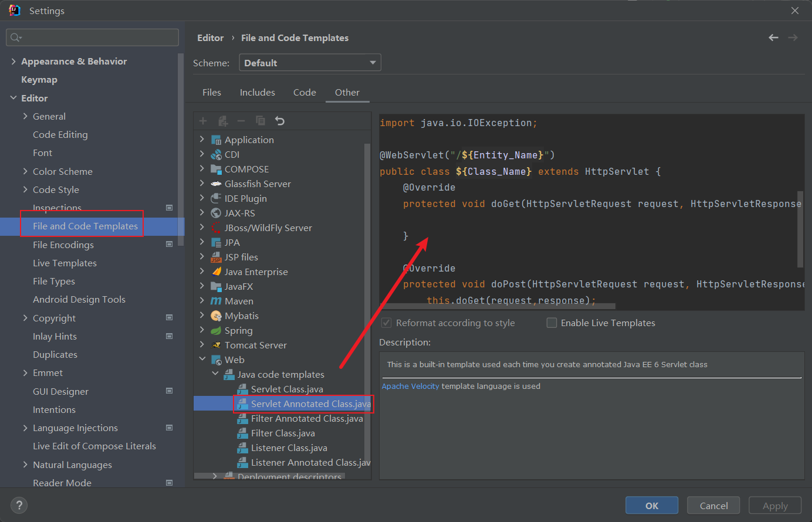Collapse the Editor settings section

pos(13,98)
